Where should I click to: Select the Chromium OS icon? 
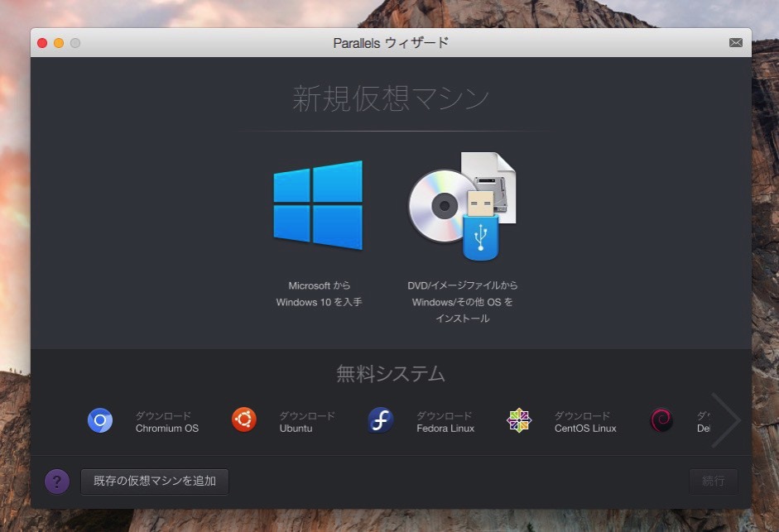[x=100, y=421]
